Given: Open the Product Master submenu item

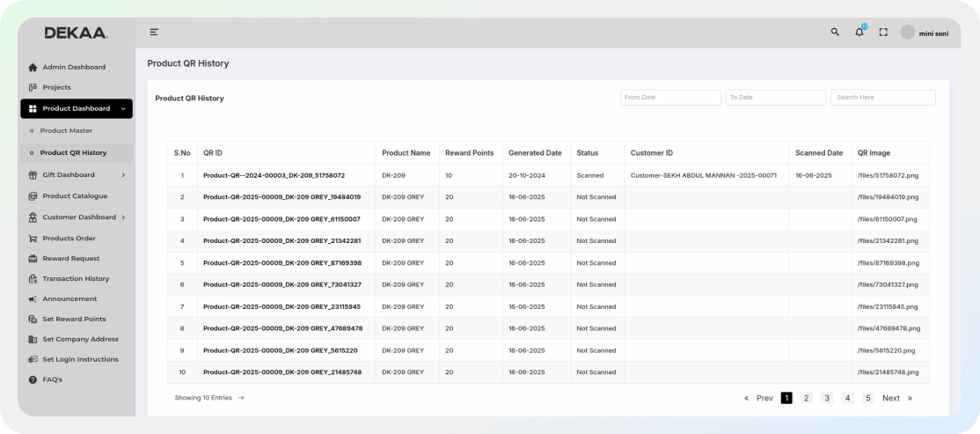Looking at the screenshot, I should coord(66,130).
